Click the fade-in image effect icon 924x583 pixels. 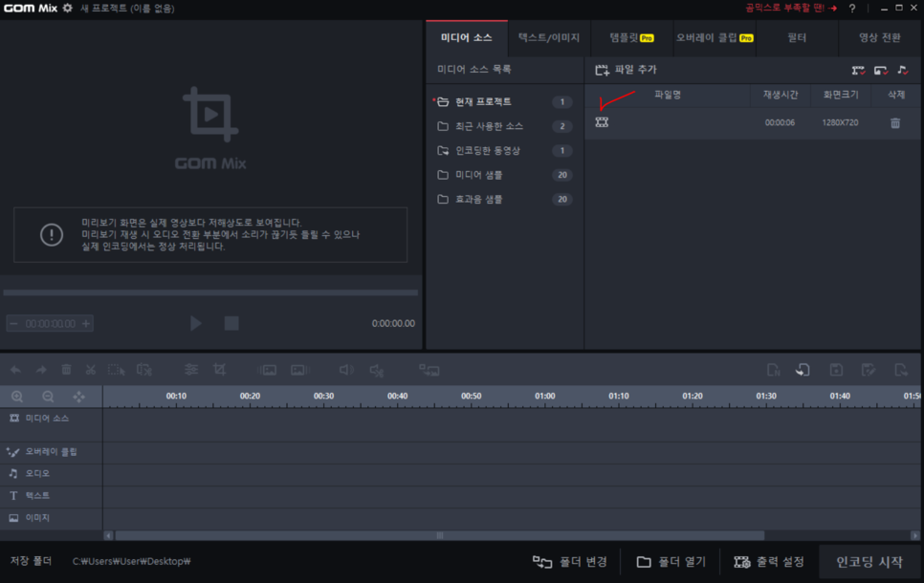(x=267, y=370)
